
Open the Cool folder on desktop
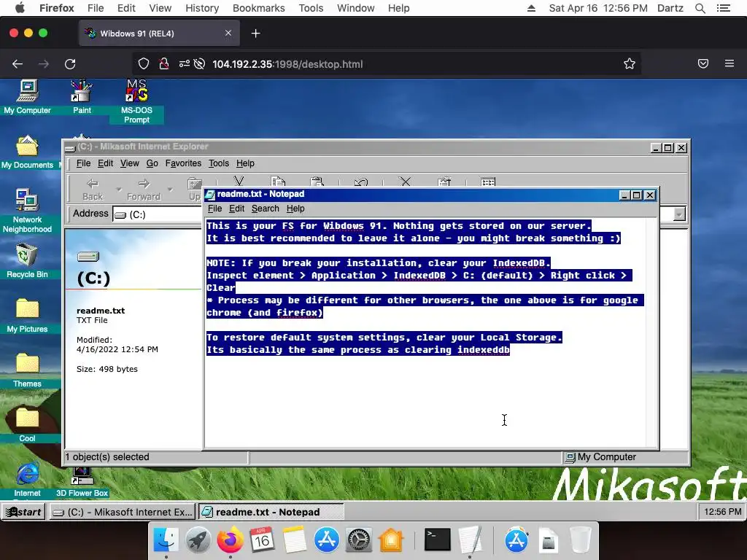pos(27,425)
